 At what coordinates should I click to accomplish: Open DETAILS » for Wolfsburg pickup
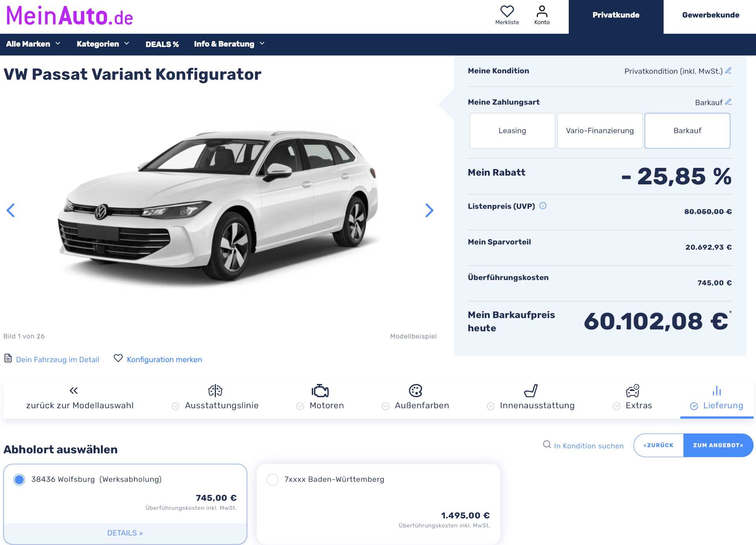(x=125, y=533)
